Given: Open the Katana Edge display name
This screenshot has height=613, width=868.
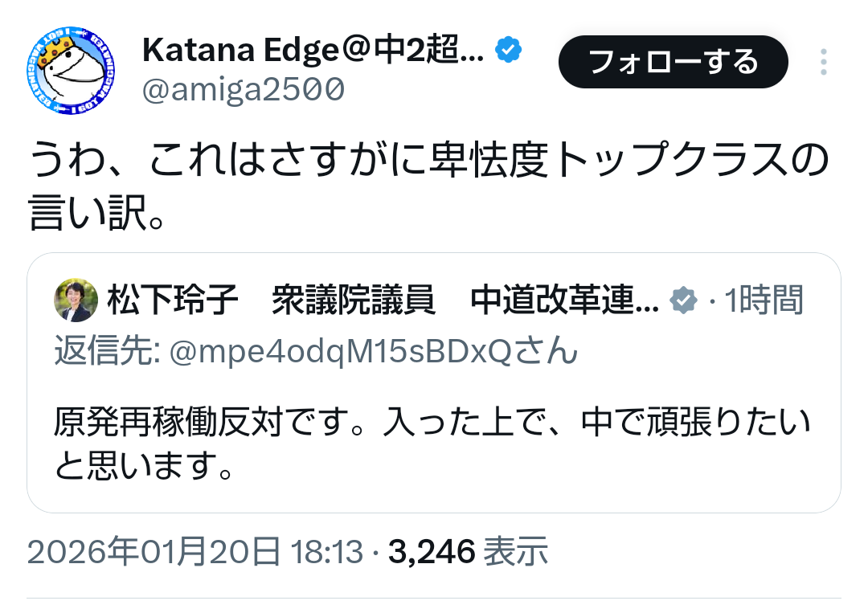Looking at the screenshot, I should (313, 51).
